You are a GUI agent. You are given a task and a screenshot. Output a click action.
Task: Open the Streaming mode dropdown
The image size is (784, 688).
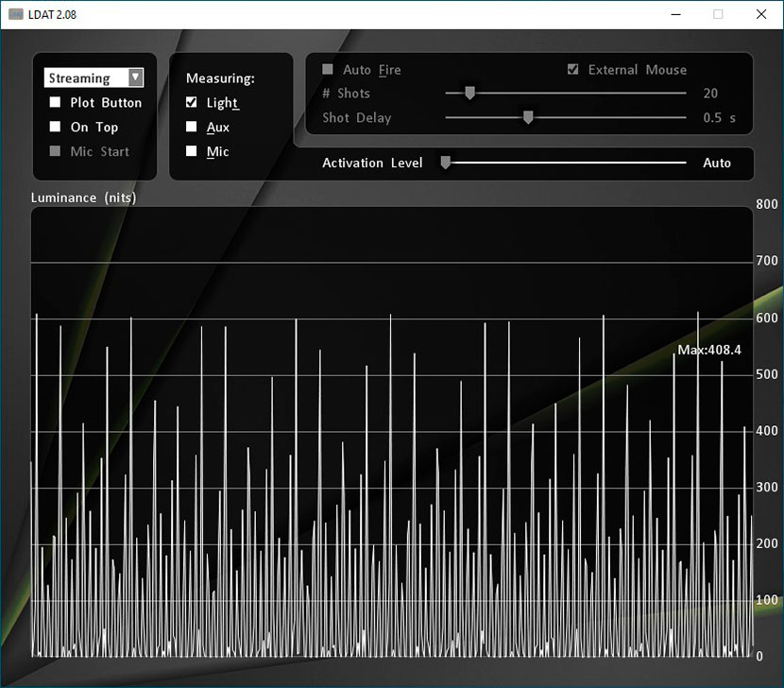pyautogui.click(x=94, y=77)
